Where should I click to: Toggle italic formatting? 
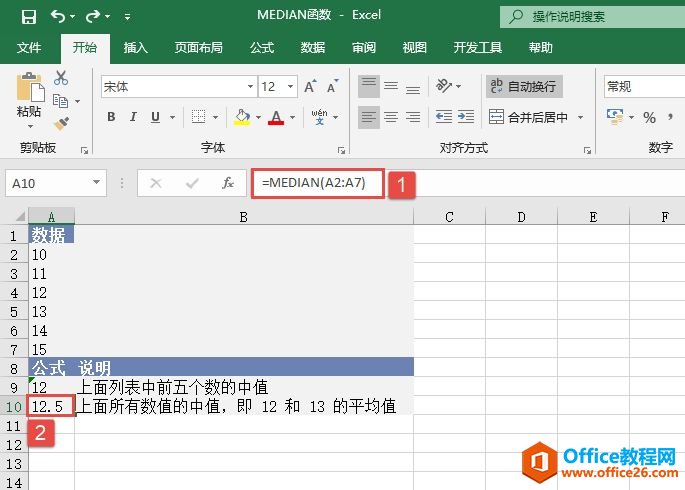[x=133, y=117]
